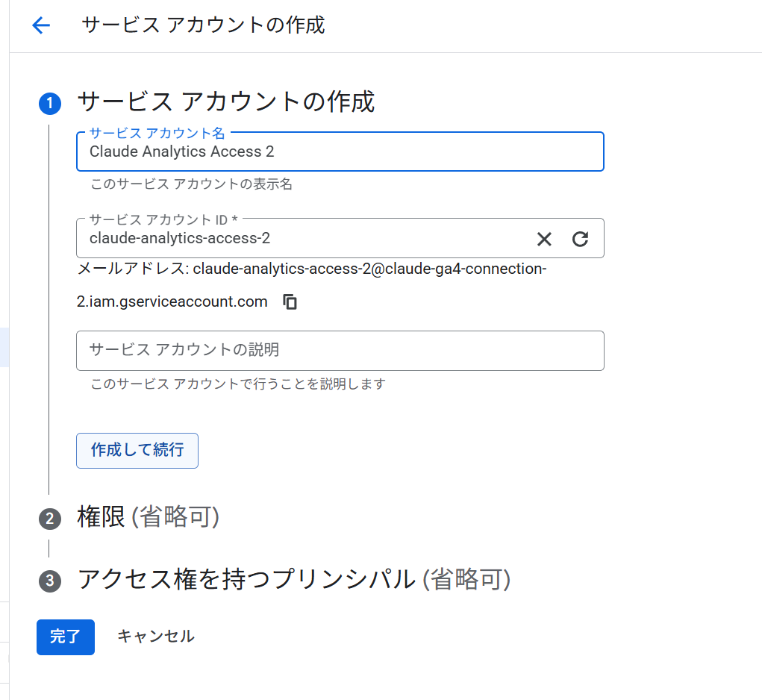
Task: Regenerate the service account ID via refresh icon
Action: tap(580, 239)
